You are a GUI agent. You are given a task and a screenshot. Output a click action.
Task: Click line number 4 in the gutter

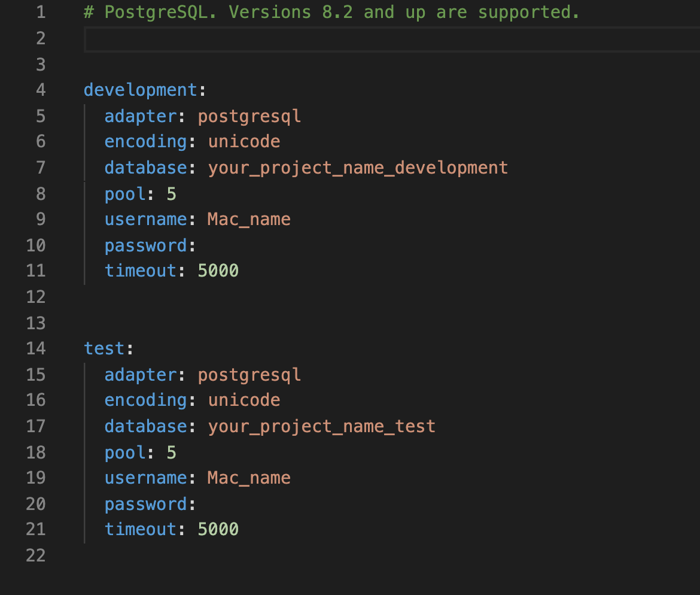[x=41, y=90]
